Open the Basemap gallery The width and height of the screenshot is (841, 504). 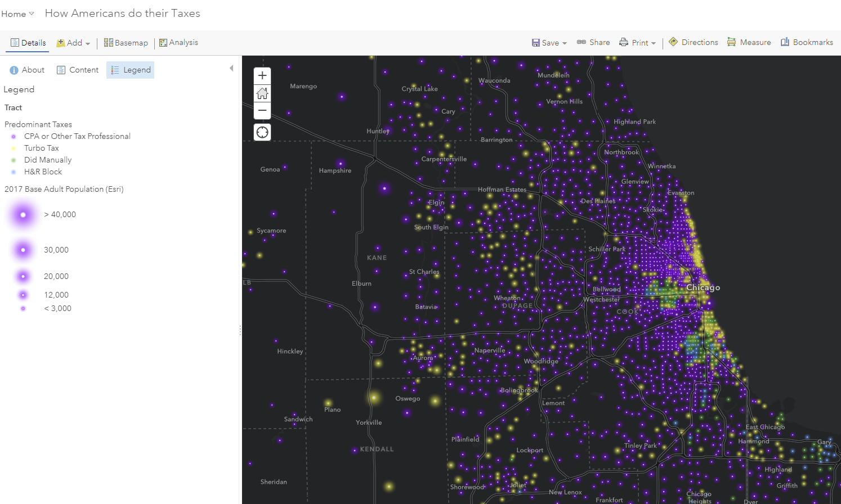pyautogui.click(x=126, y=42)
